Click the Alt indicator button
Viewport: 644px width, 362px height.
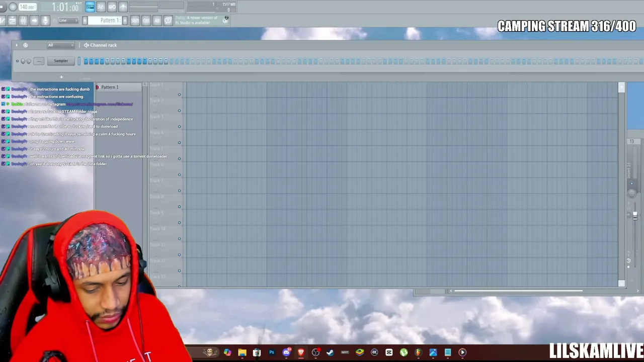pyautogui.click(x=157, y=20)
